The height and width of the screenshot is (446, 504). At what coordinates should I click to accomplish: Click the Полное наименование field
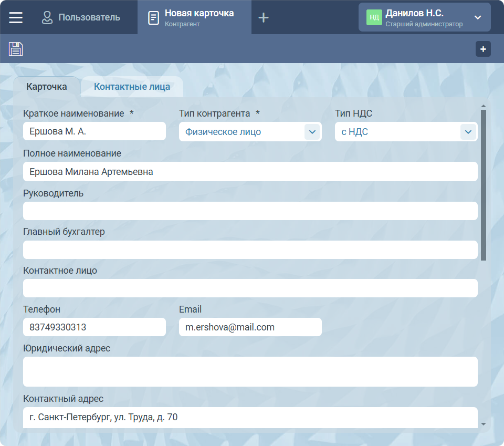pyautogui.click(x=250, y=172)
